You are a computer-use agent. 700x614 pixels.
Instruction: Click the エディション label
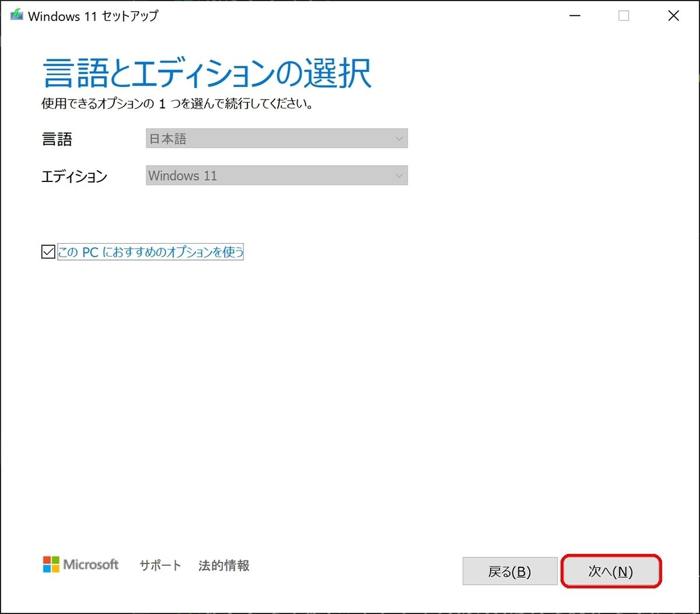74,176
